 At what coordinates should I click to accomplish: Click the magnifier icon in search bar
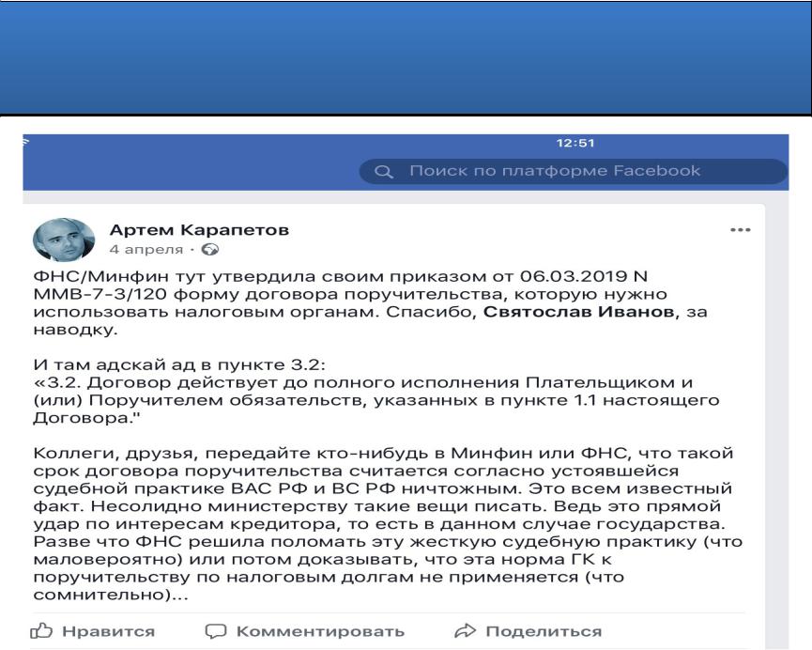coord(383,172)
